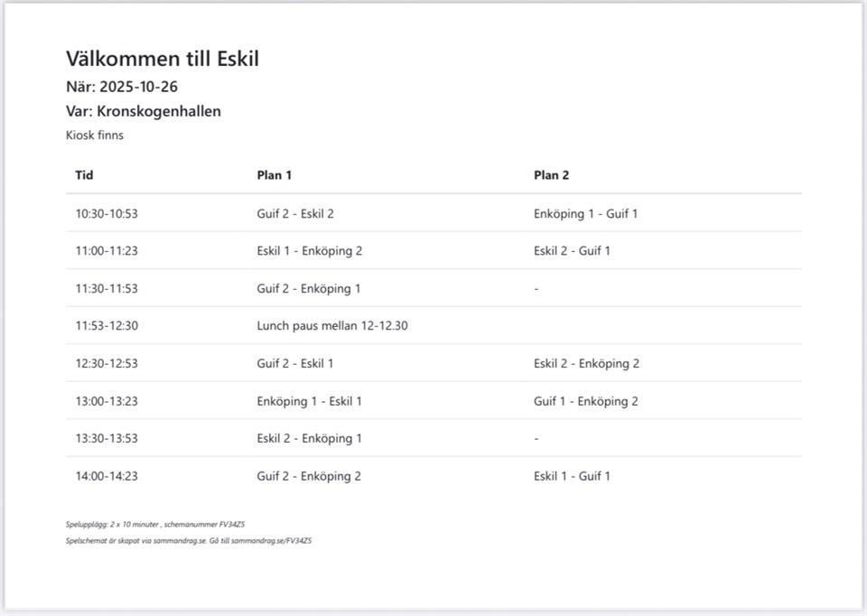Click the date 'När: 2025-10-26'
Image resolution: width=867 pixels, height=616 pixels.
[x=127, y=88]
